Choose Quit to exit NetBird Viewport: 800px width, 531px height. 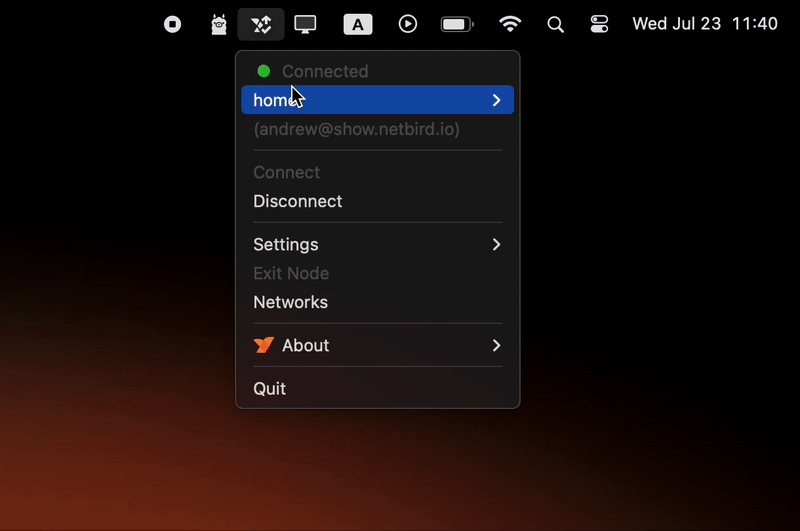pyautogui.click(x=270, y=388)
